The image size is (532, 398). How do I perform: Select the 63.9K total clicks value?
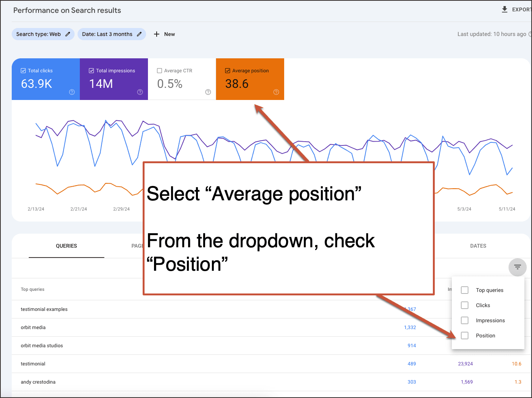pyautogui.click(x=36, y=84)
